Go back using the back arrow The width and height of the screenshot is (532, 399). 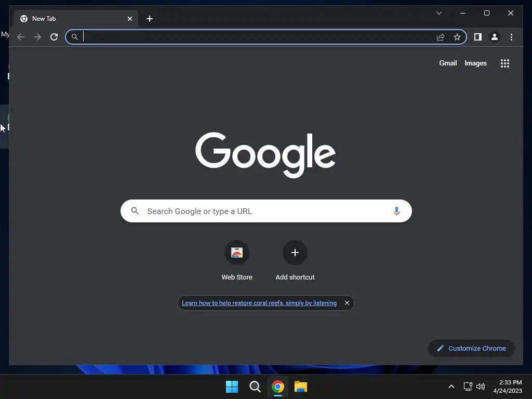pyautogui.click(x=21, y=37)
